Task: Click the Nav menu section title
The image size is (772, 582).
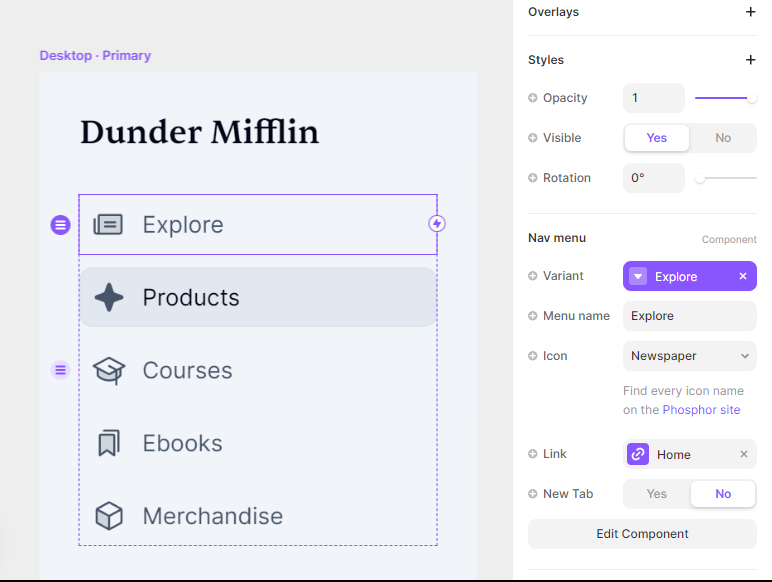Action: [557, 238]
